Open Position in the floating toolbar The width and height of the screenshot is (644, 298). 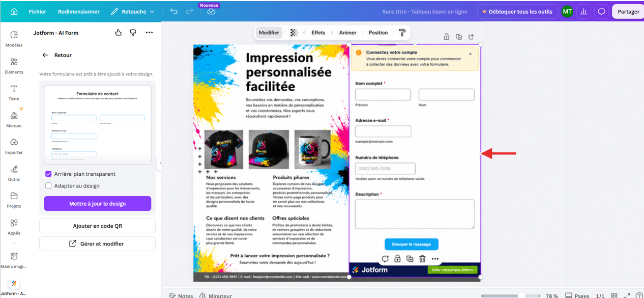coord(378,33)
